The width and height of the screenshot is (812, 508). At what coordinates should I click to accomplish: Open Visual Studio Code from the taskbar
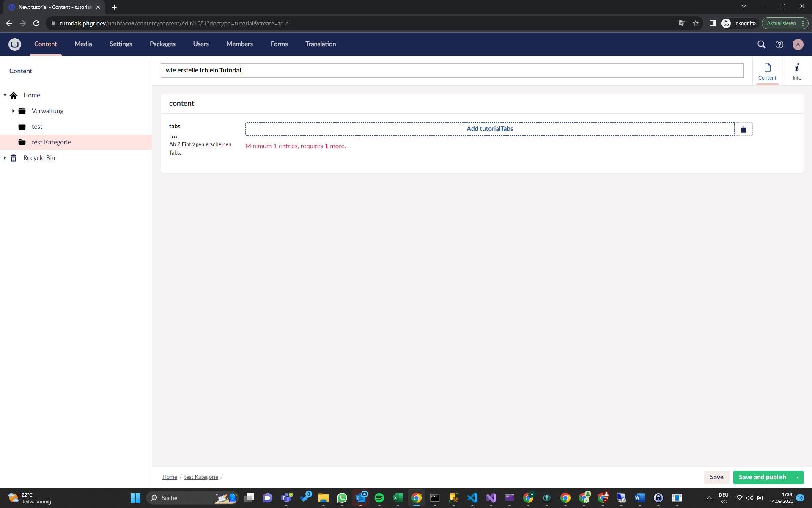(472, 498)
